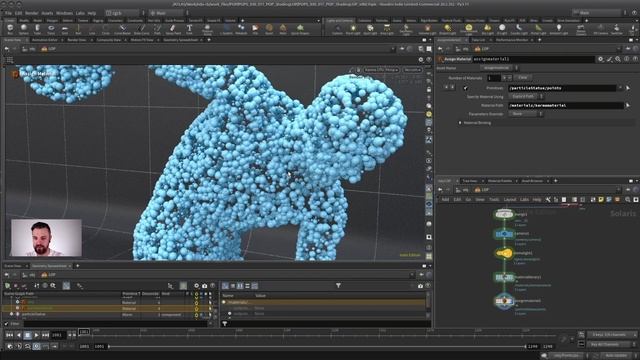
Task: Toggle the Filter checkbox in scene graph tree
Action: pyautogui.click(x=7, y=324)
